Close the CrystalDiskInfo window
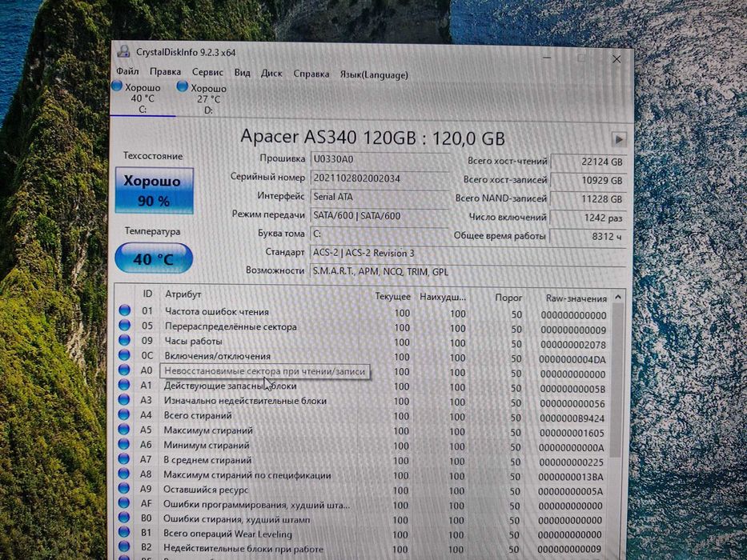This screenshot has height=560, width=747. pyautogui.click(x=616, y=59)
